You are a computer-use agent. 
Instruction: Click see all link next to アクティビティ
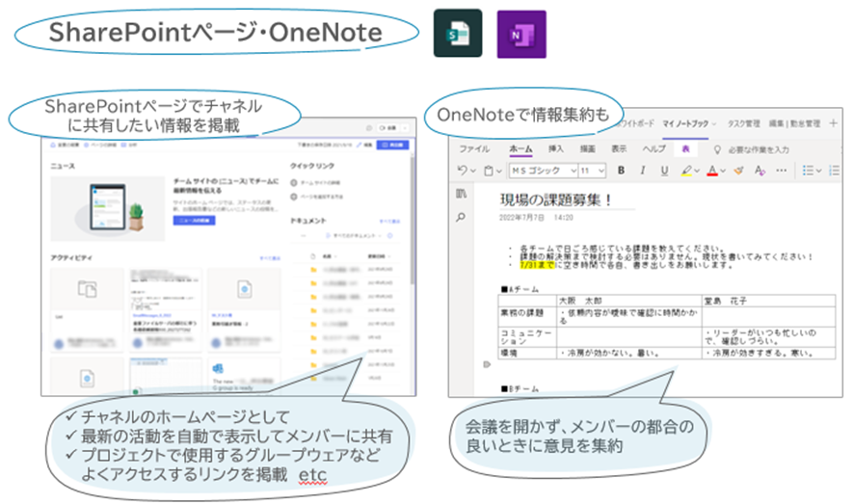coord(270,258)
